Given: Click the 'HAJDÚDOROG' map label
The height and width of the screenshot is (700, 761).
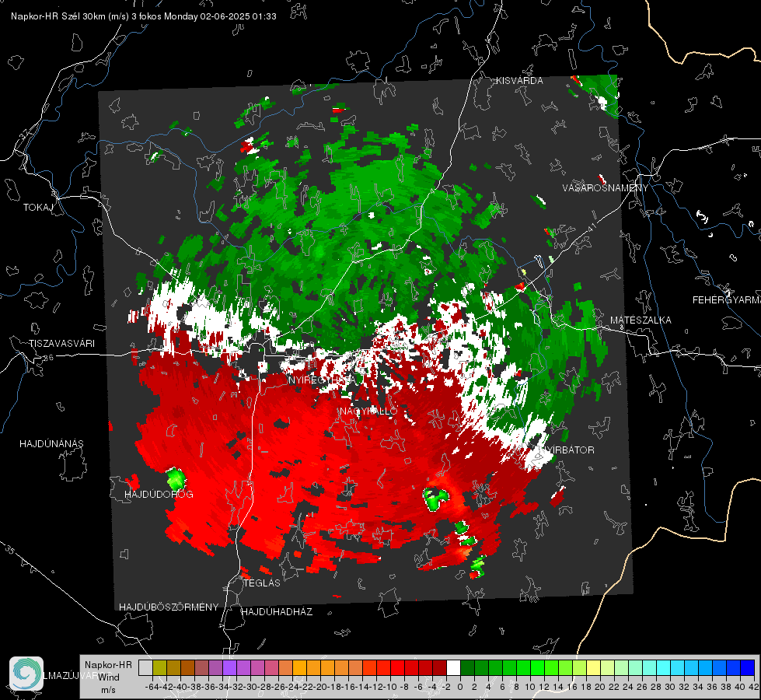Looking at the screenshot, I should (x=159, y=495).
